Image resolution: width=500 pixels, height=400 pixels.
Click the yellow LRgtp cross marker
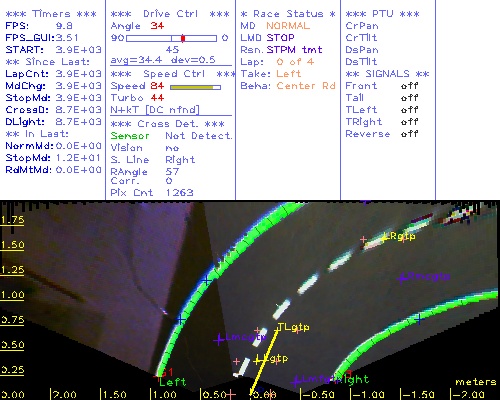click(383, 238)
